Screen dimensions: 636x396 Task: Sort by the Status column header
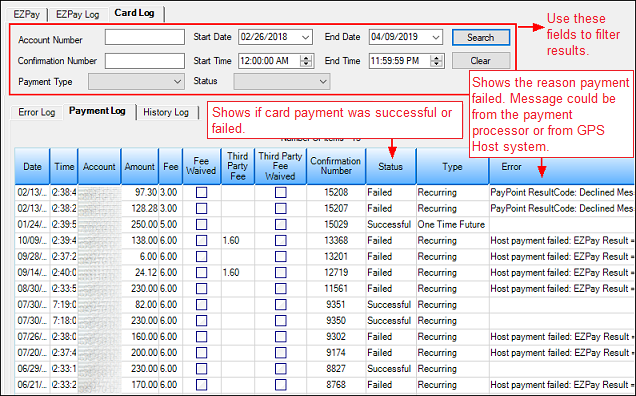point(391,166)
